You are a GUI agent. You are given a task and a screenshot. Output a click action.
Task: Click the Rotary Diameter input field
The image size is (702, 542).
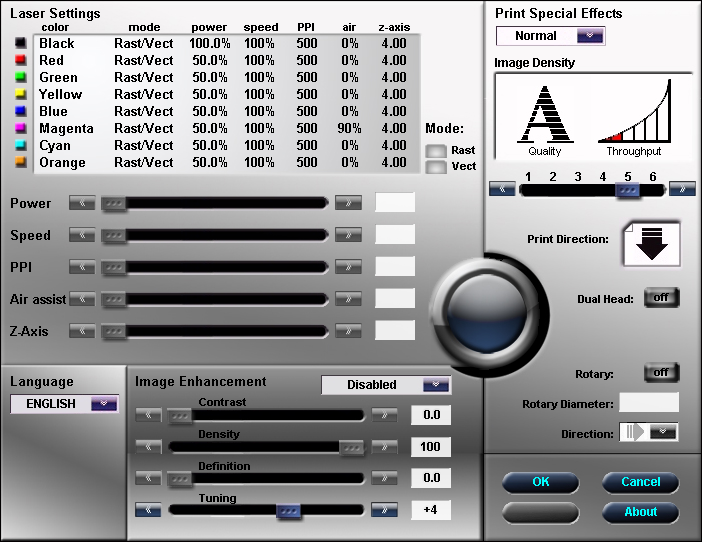[x=649, y=403]
